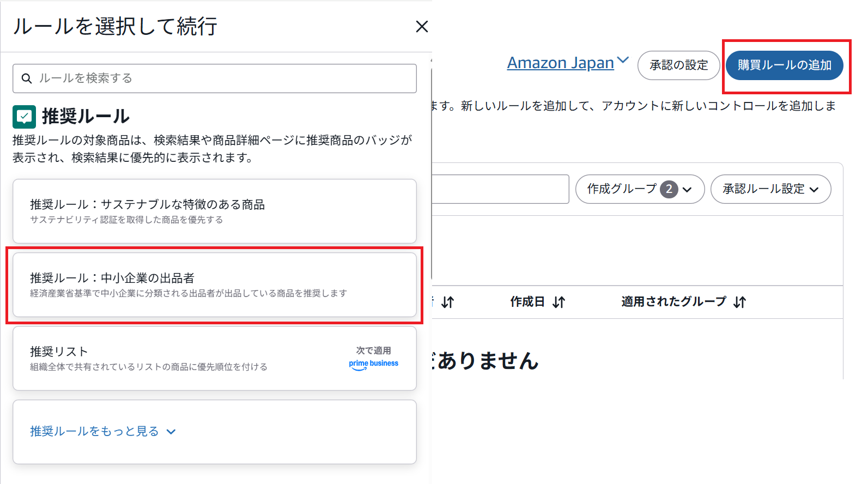Open the Amazon Japan link

(560, 63)
